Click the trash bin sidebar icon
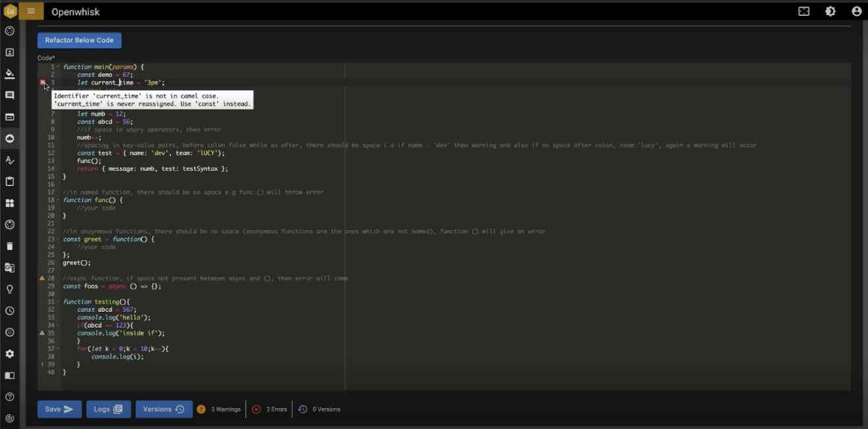The image size is (868, 429). [10, 246]
